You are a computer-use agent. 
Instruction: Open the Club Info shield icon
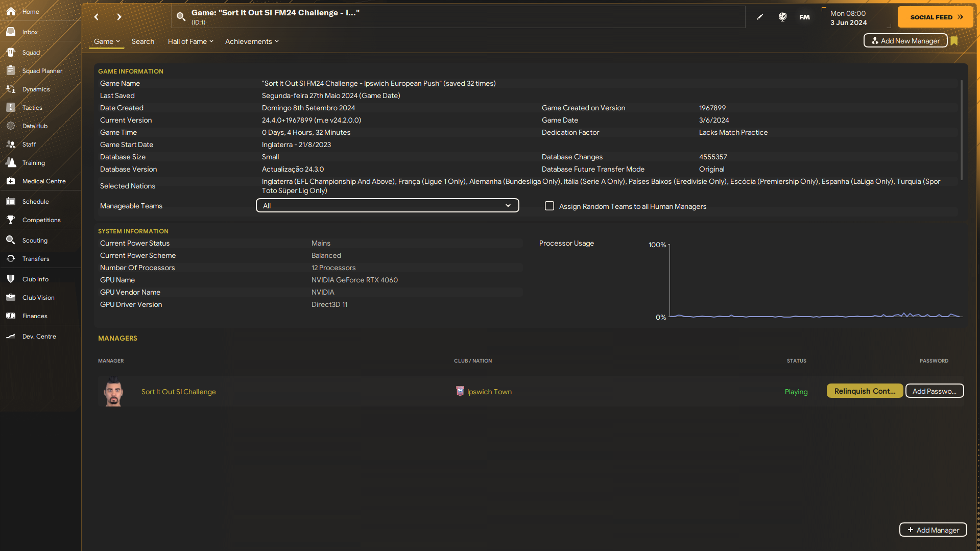11,279
